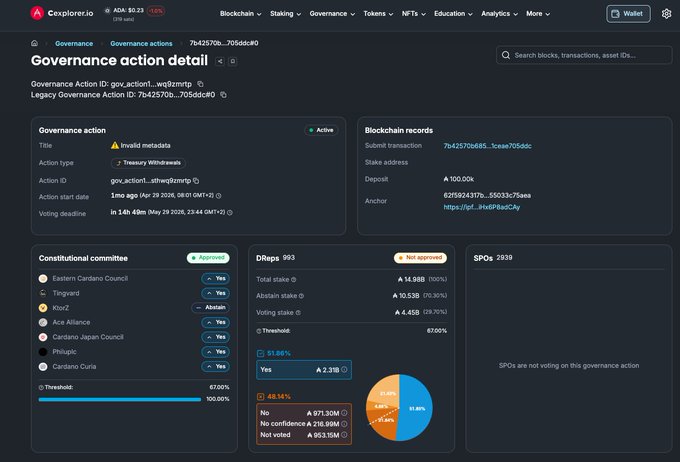Click the clock icon next to Voting deadline

[230, 213]
